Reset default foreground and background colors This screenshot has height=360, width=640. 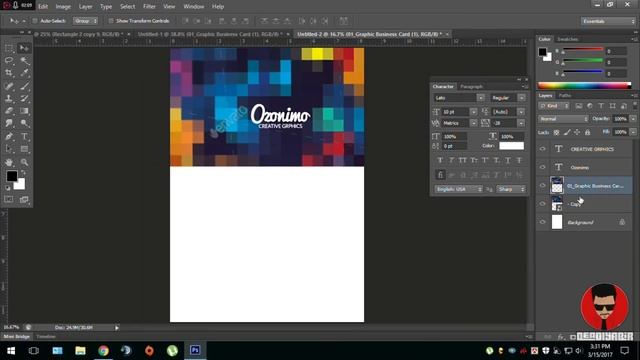point(7,188)
